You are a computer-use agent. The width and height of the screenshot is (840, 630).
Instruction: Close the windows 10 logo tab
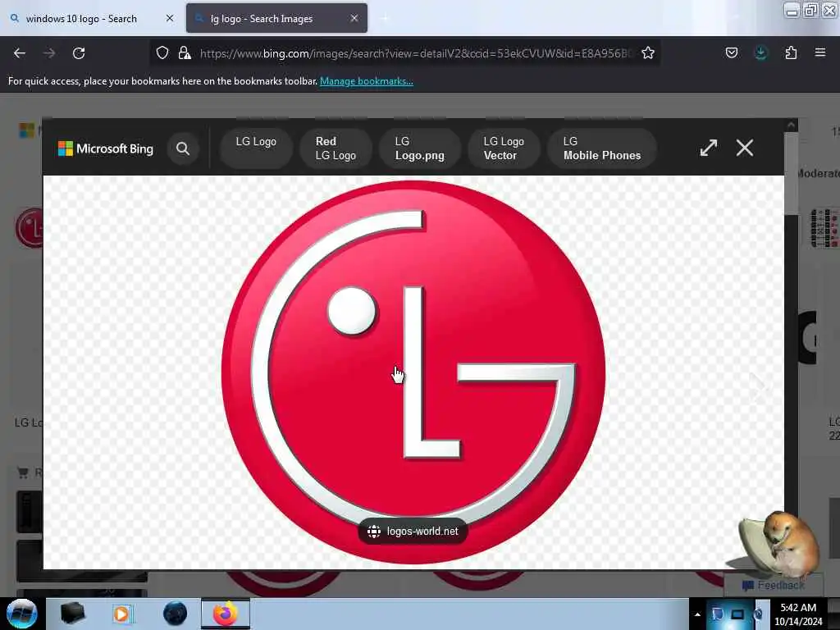170,18
